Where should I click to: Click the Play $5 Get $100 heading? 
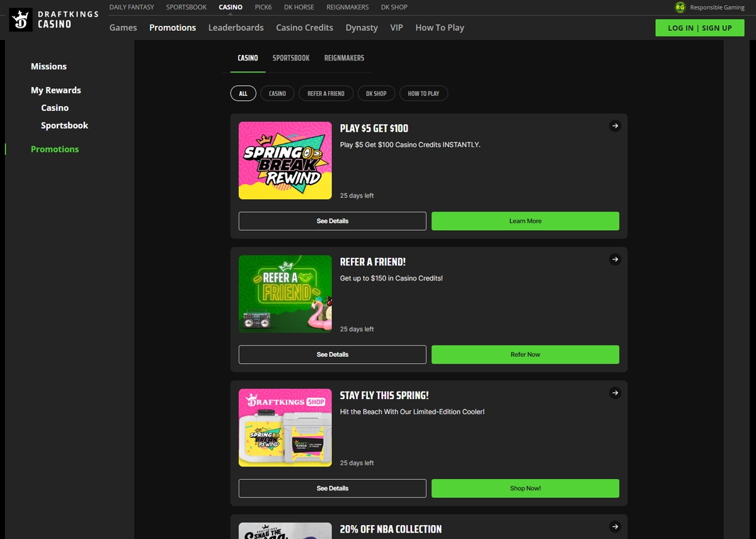pyautogui.click(x=374, y=129)
